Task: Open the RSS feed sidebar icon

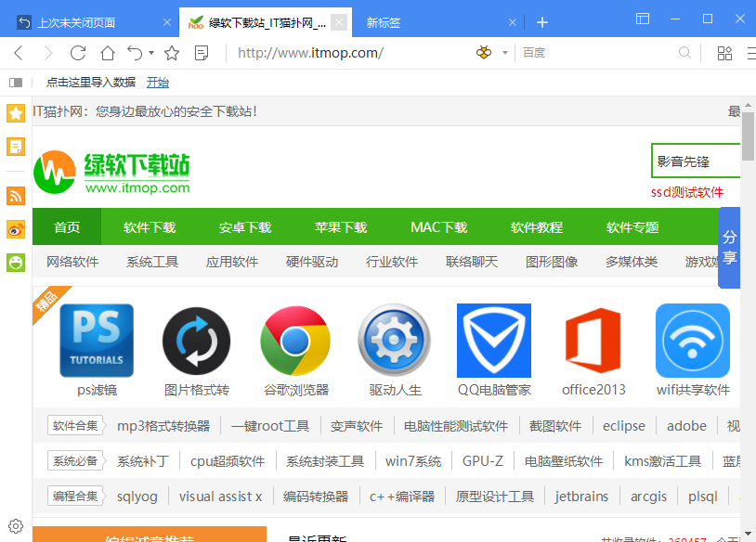Action: [x=16, y=196]
